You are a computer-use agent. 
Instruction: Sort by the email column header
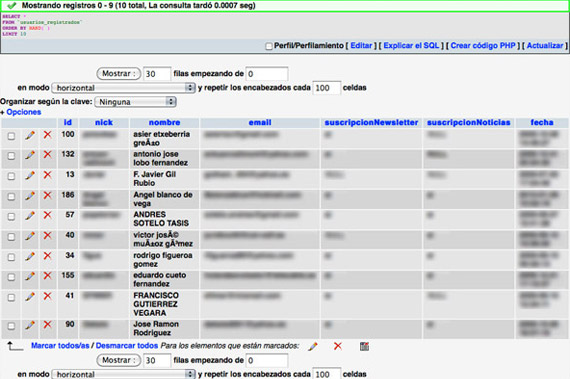coord(260,122)
